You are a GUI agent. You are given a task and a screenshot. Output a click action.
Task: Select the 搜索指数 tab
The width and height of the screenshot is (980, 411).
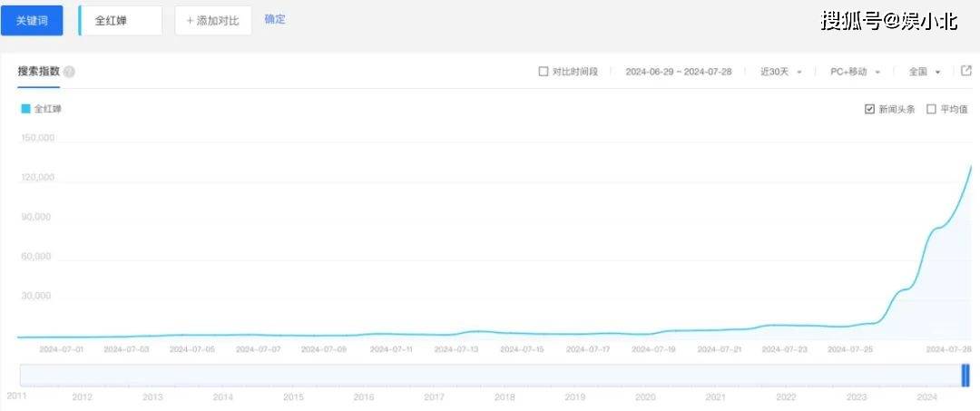38,71
